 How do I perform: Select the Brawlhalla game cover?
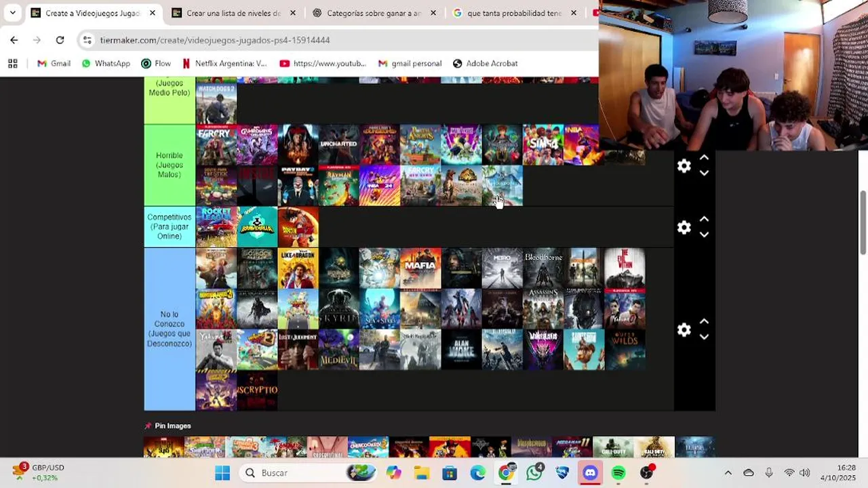(x=257, y=226)
